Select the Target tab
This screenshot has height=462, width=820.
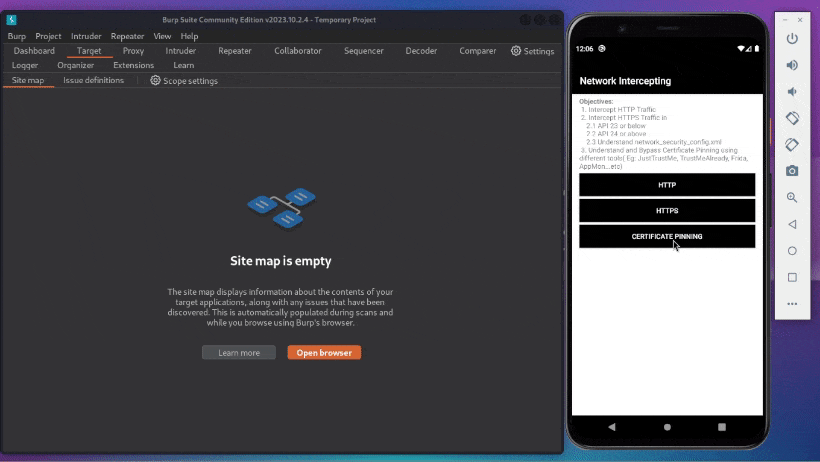coord(89,51)
